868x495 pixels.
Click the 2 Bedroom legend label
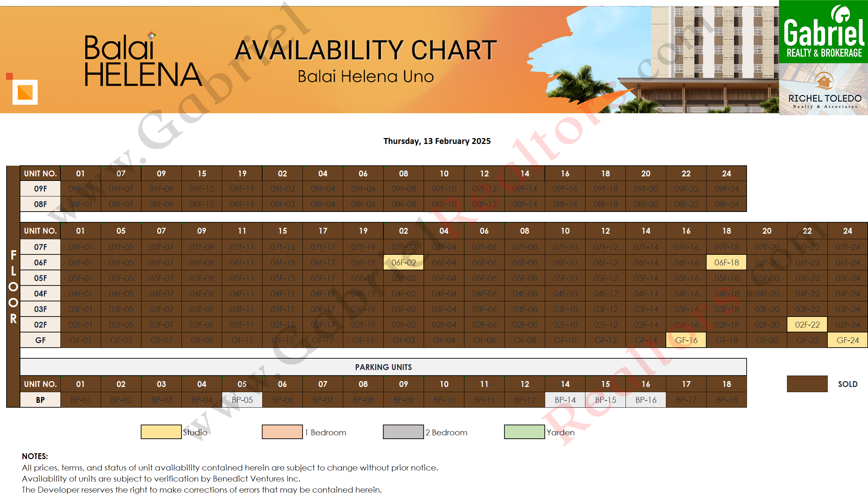click(446, 433)
